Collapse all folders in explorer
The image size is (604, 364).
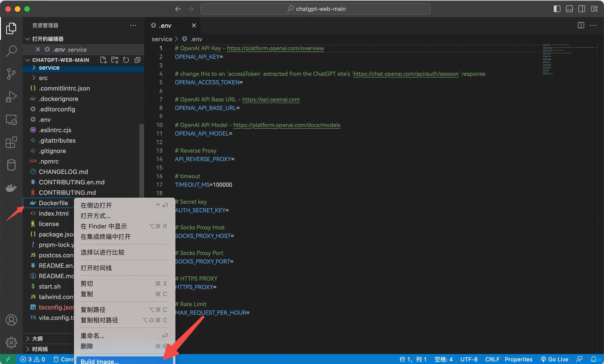tap(137, 60)
